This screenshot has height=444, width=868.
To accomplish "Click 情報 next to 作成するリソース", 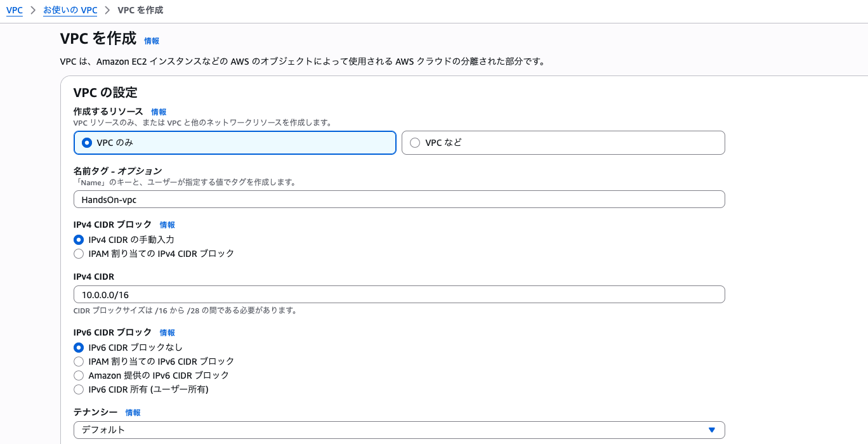I will pyautogui.click(x=159, y=112).
